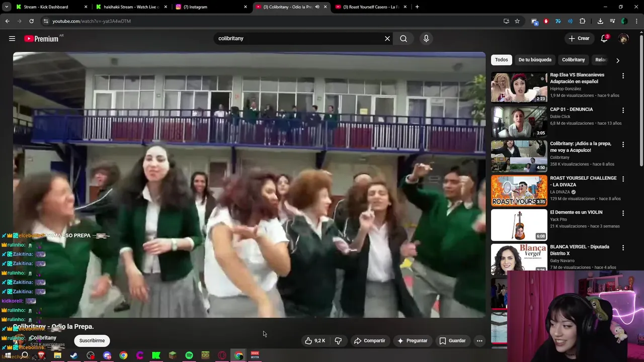Viewport: 644px width, 362px height.
Task: Open the Kick app in taskbar
Action: 156,355
